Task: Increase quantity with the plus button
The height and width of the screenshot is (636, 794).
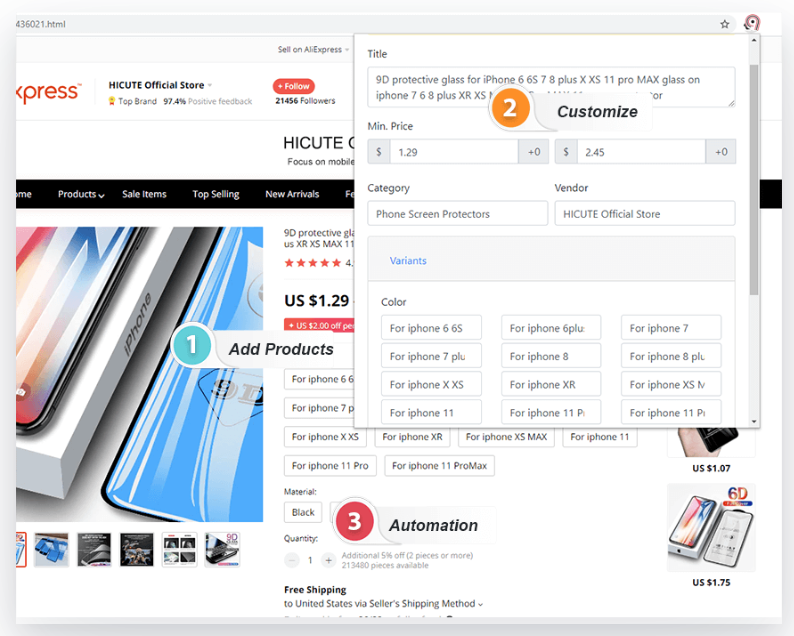Action: [329, 560]
